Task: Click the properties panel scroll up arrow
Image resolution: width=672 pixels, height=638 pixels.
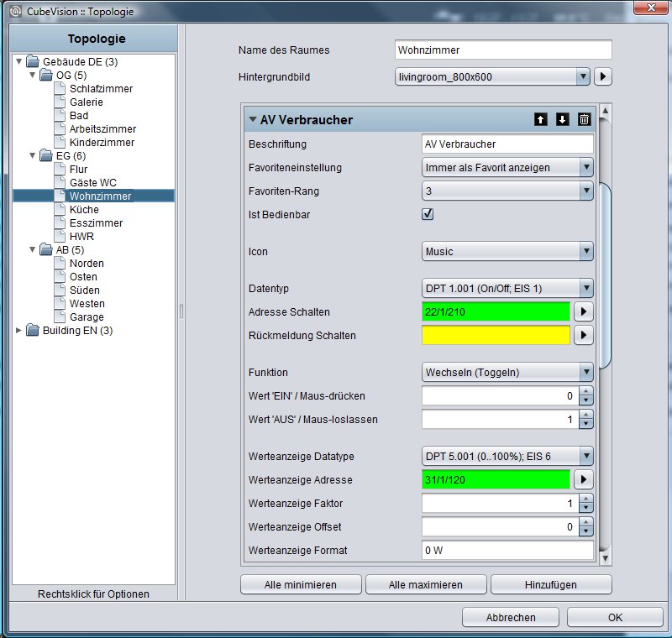Action: pos(605,111)
